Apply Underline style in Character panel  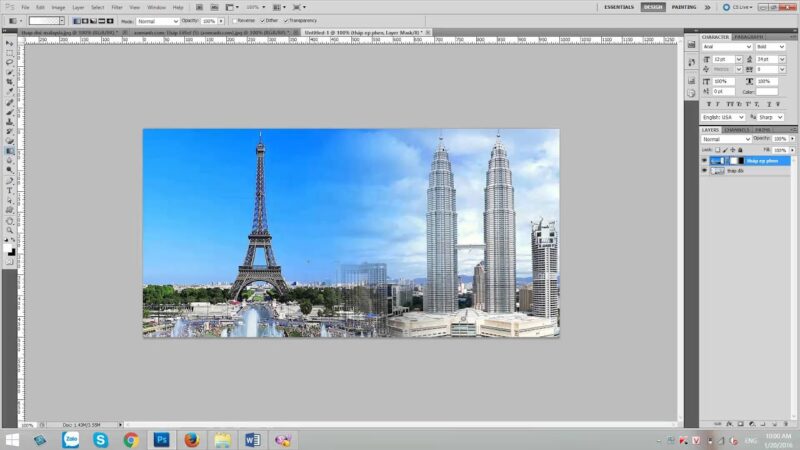point(769,104)
